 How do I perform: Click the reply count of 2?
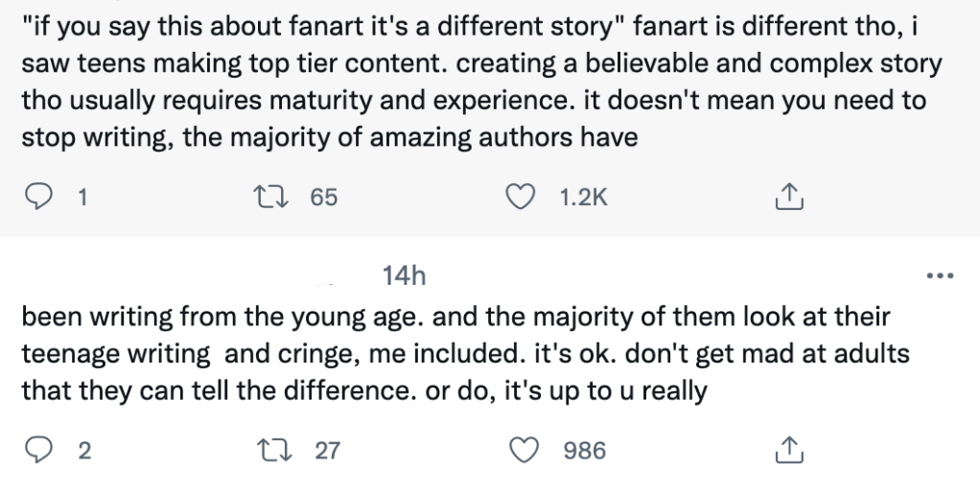pos(82,450)
